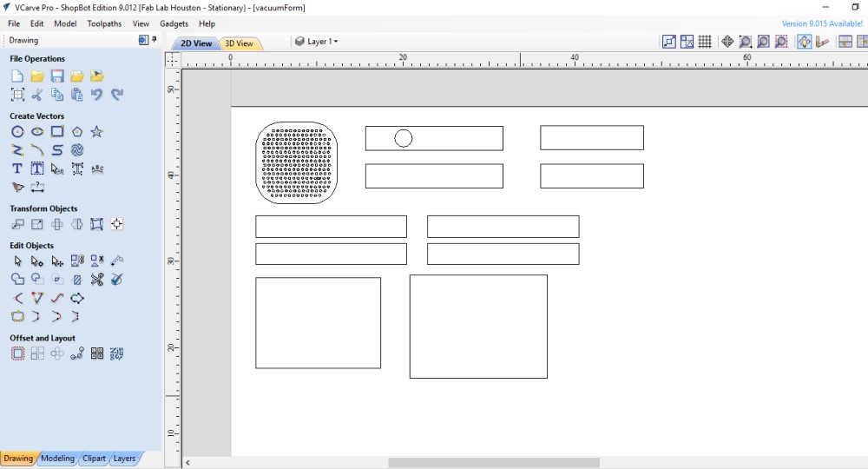The height and width of the screenshot is (469, 868).
Task: Open the Toolpaths menu
Action: [104, 23]
